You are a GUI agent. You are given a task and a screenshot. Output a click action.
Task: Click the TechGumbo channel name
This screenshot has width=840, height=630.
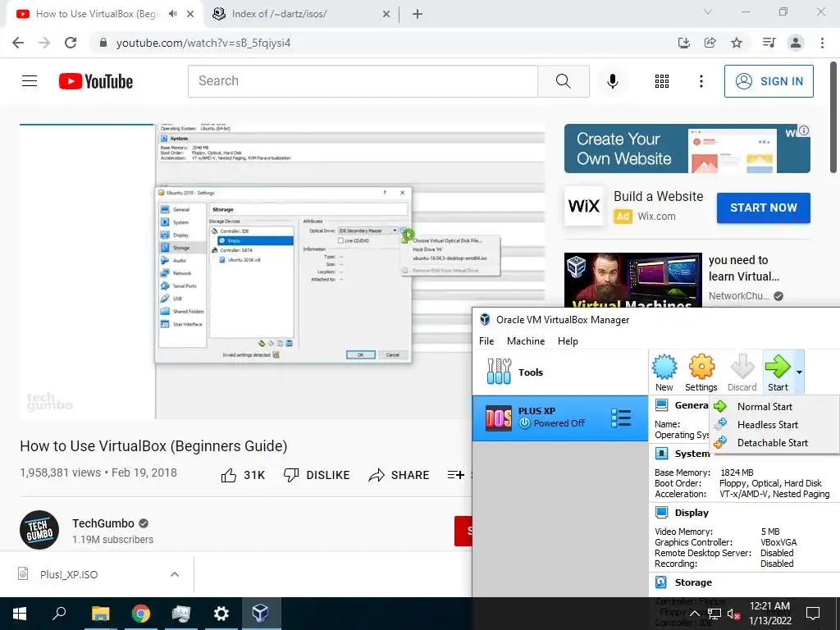tap(103, 523)
